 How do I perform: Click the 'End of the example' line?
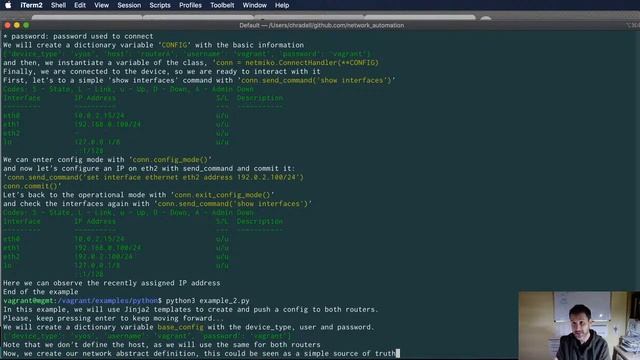coord(40,292)
